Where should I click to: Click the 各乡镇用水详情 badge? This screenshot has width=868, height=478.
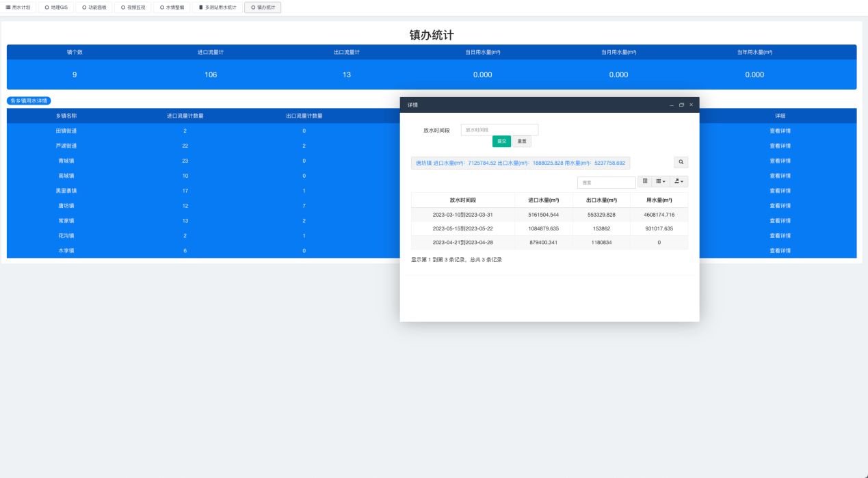(29, 101)
